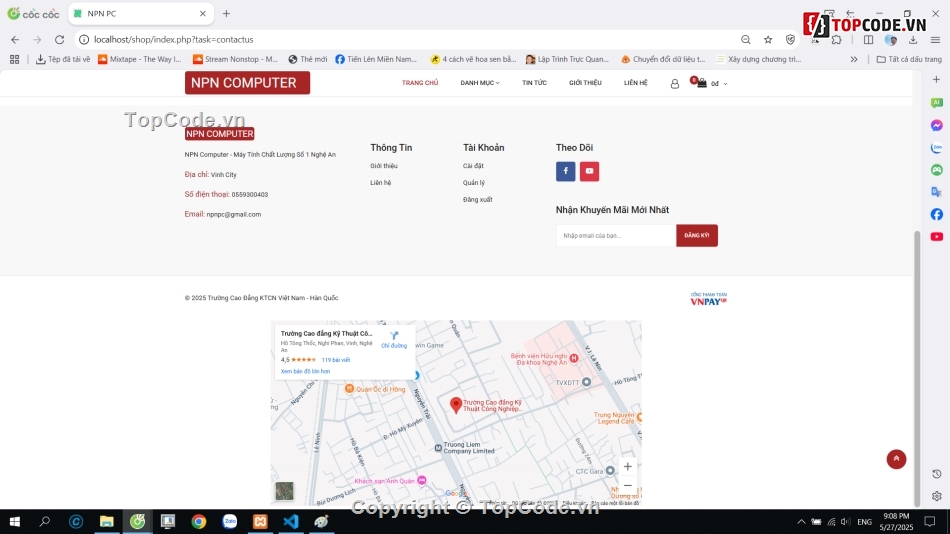This screenshot has width=950, height=534.
Task: Open the Facebook follow icon in footer
Action: click(x=565, y=171)
